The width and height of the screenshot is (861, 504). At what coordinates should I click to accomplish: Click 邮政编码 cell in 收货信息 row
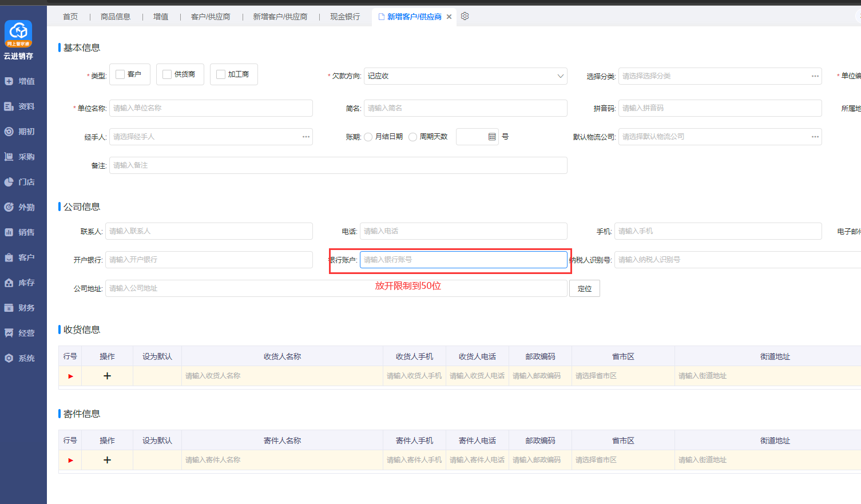pyautogui.click(x=540, y=376)
